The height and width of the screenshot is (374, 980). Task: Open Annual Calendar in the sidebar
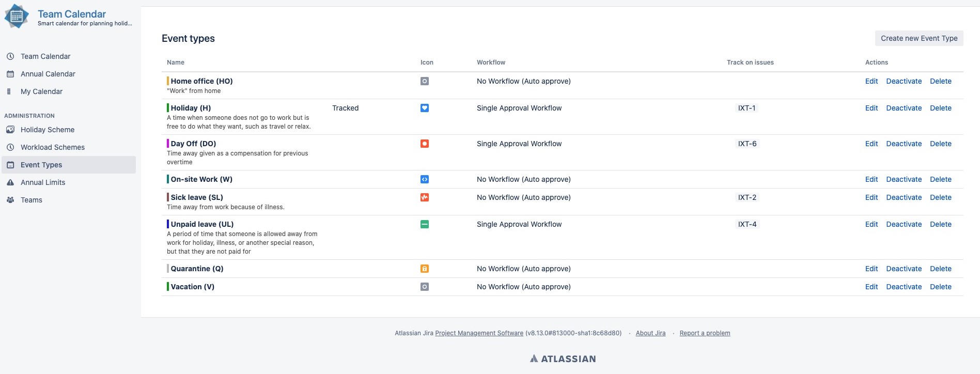(48, 74)
